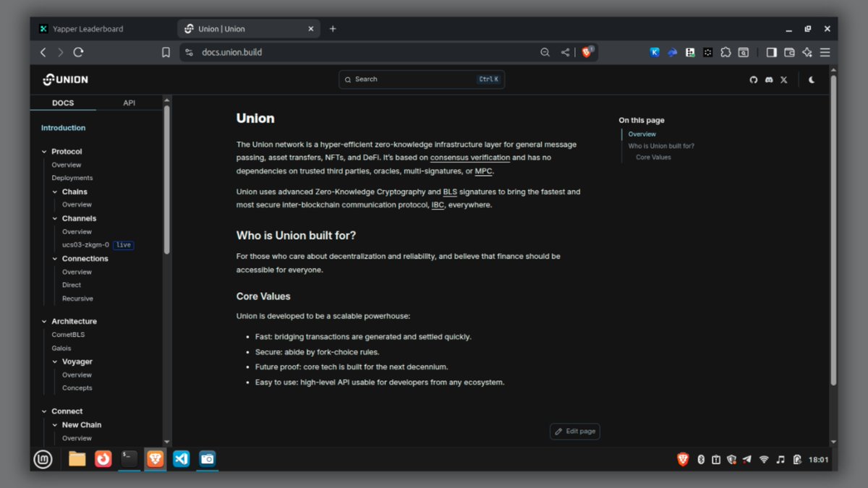Open ucs03-zkgm-0 live page
Screen dimensions: 868x488
(x=98, y=245)
